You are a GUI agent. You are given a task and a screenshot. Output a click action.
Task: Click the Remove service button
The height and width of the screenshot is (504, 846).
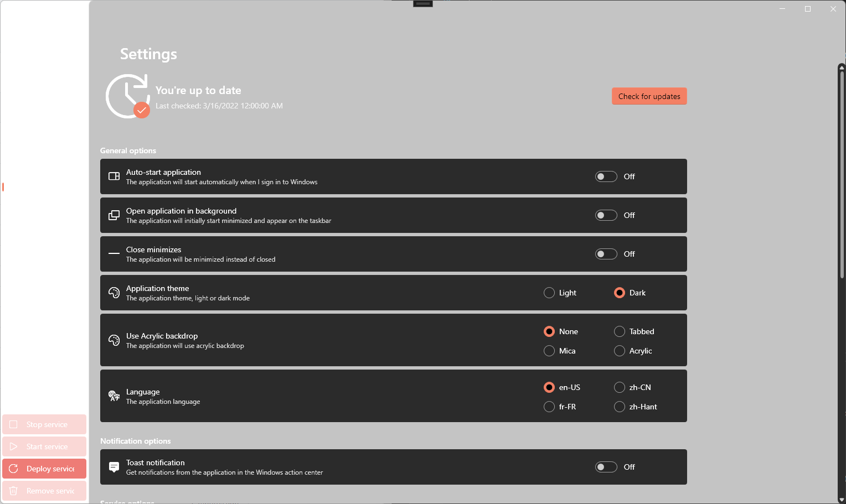[44, 491]
